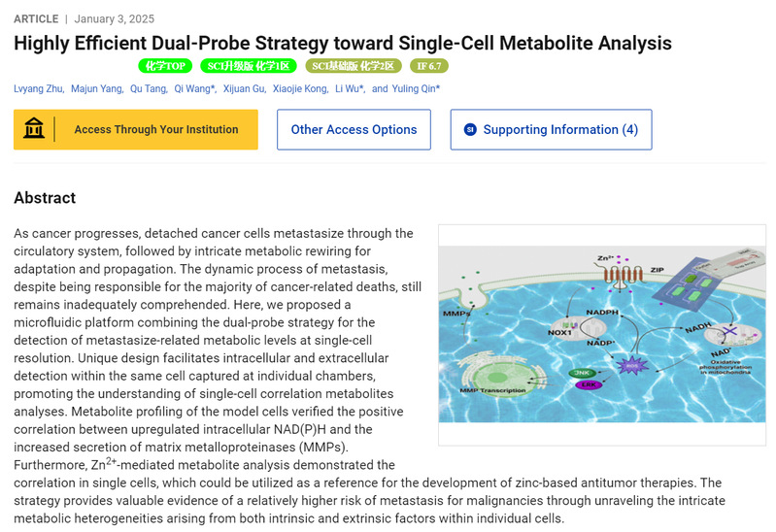Click the SI circle icon
This screenshot has width=776, height=532.
point(470,129)
